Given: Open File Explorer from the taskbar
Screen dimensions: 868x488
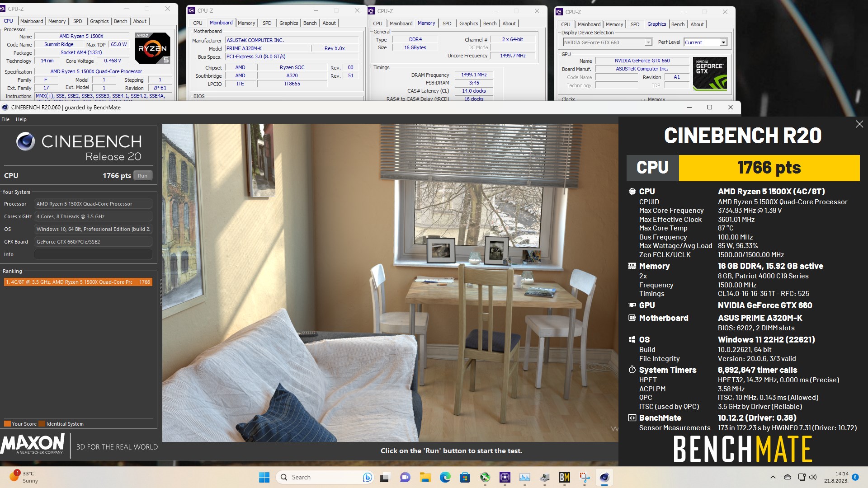Looking at the screenshot, I should (x=425, y=477).
